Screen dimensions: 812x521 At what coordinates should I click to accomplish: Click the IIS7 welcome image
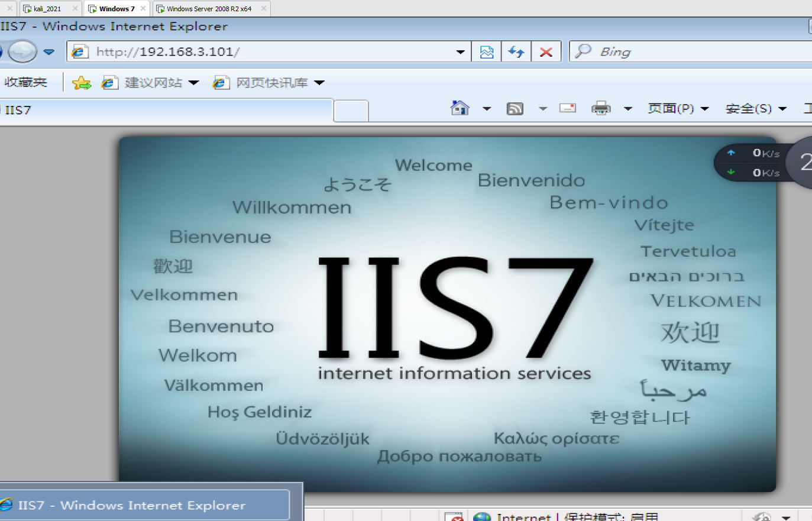tap(447, 314)
